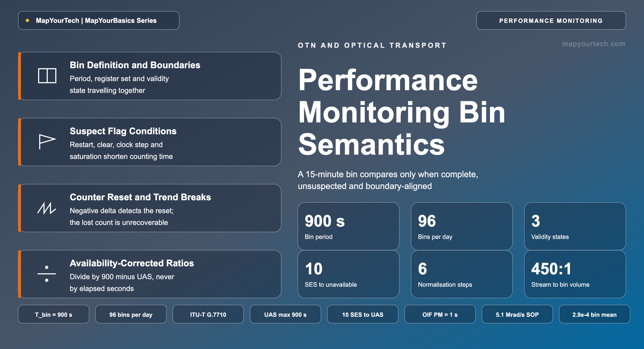Click text 'Restart, clear, clock step and'

tap(116, 145)
